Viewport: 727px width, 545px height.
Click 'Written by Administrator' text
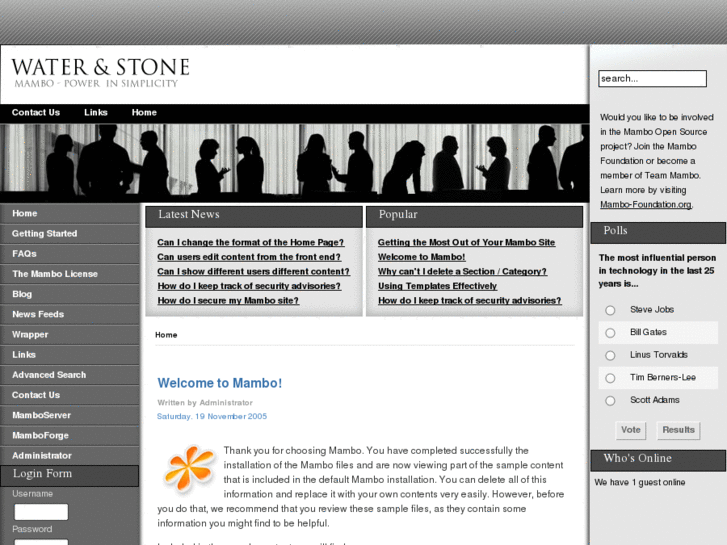(x=205, y=403)
